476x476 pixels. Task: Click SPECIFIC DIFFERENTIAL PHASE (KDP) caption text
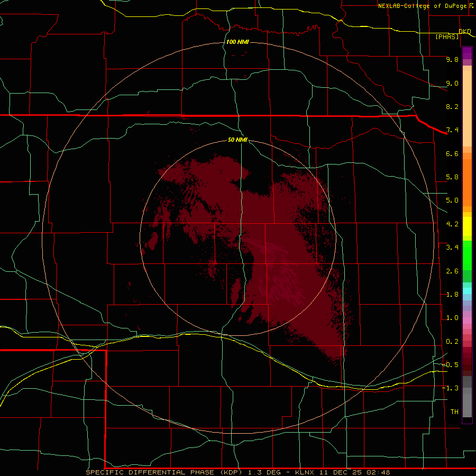(164, 472)
